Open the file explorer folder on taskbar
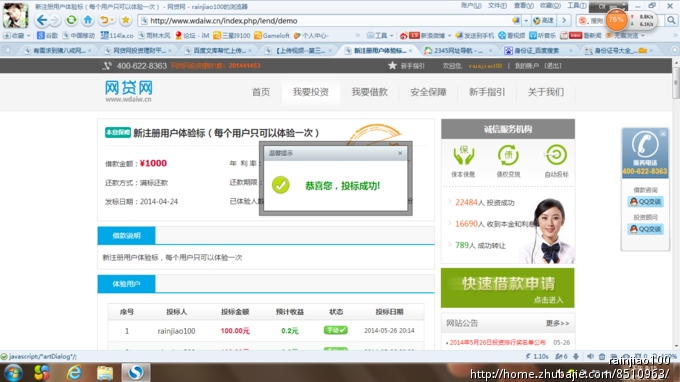Viewport: 680px width, 382px height. 105,373
